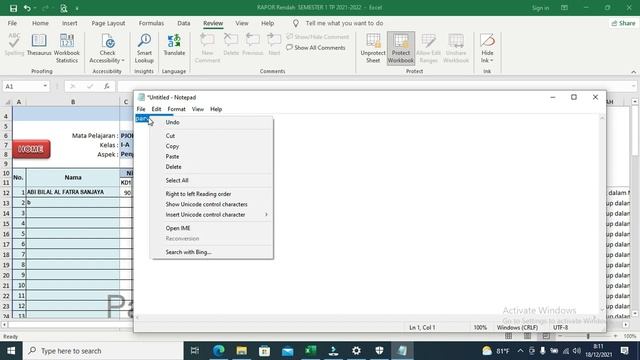Open Windows Security shield on taskbar
The image size is (640, 360).
click(x=379, y=351)
